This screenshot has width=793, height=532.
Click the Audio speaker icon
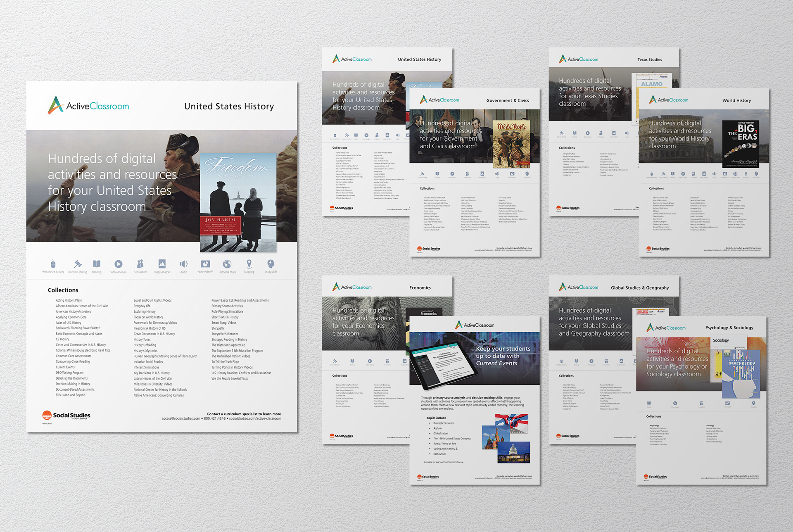pos(184,264)
